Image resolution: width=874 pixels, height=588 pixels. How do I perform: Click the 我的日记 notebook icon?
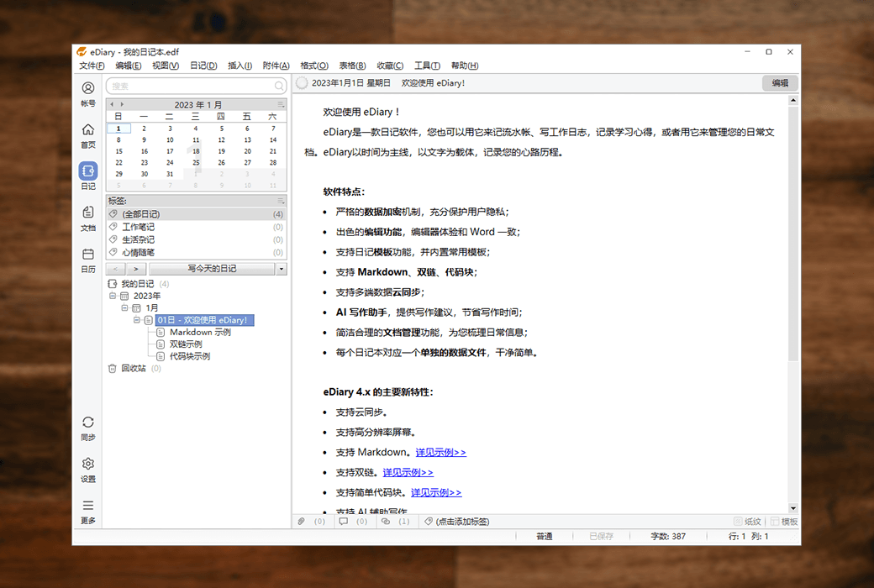pyautogui.click(x=112, y=284)
